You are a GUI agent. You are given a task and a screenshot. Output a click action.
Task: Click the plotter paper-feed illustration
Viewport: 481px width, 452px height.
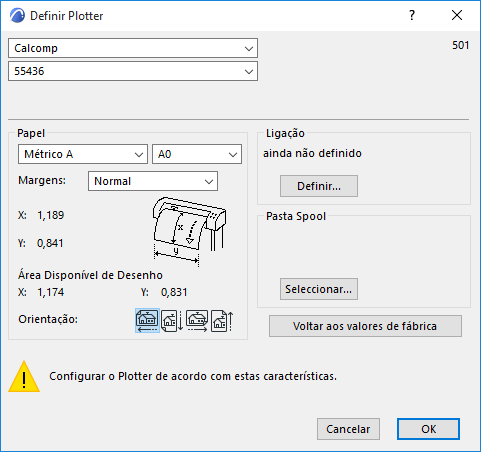(189, 232)
